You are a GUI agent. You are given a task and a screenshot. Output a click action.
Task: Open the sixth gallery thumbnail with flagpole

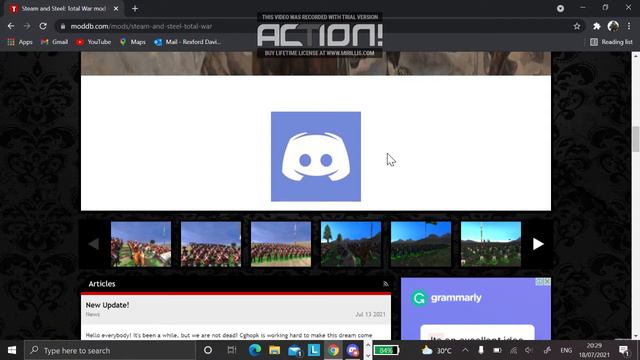point(491,244)
